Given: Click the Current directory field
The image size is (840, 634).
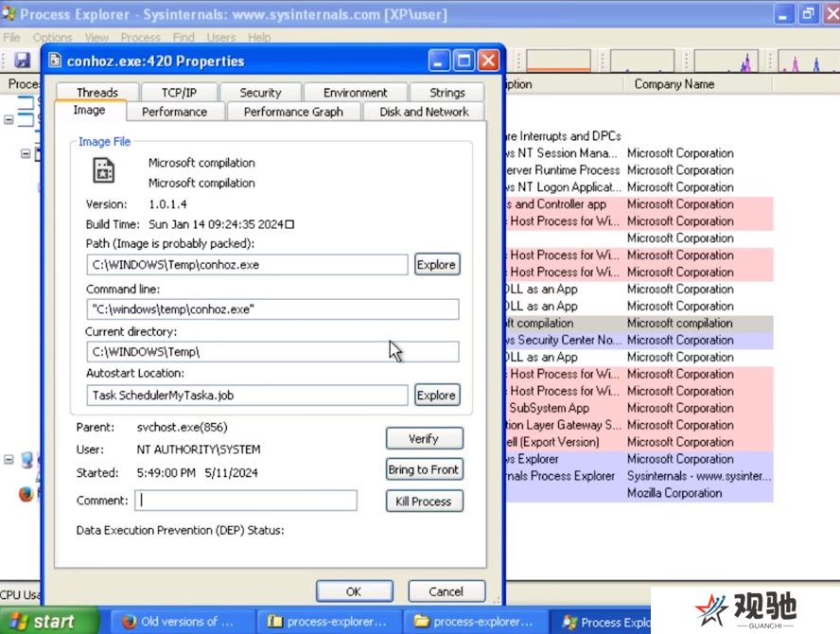Looking at the screenshot, I should (272, 352).
